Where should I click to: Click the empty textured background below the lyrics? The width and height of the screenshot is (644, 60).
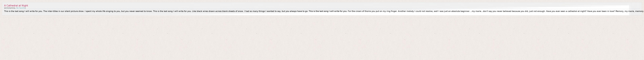pos(322,38)
